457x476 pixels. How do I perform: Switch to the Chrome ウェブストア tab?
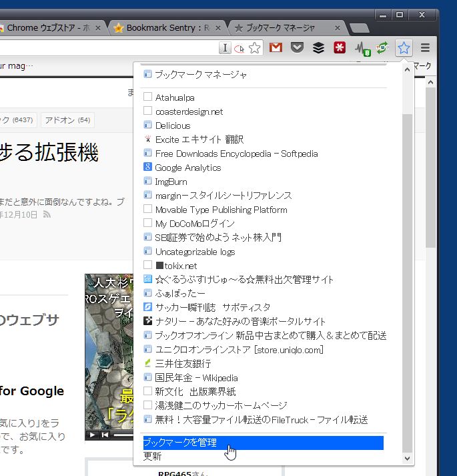click(49, 28)
